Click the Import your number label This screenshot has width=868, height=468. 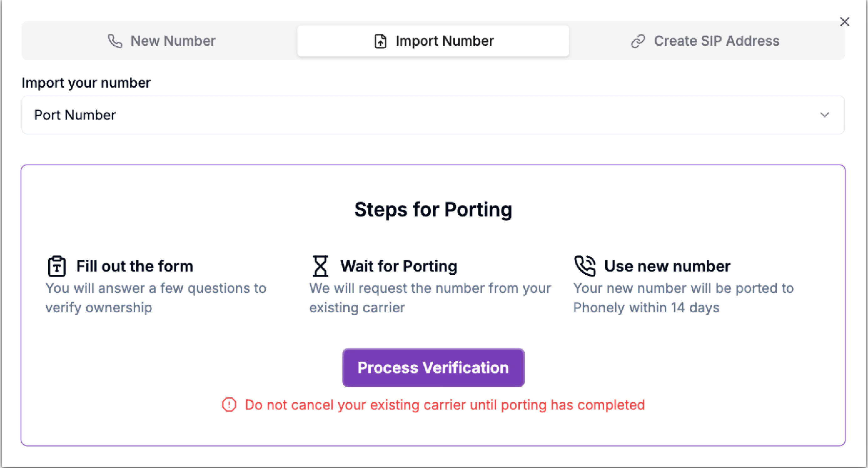(86, 82)
